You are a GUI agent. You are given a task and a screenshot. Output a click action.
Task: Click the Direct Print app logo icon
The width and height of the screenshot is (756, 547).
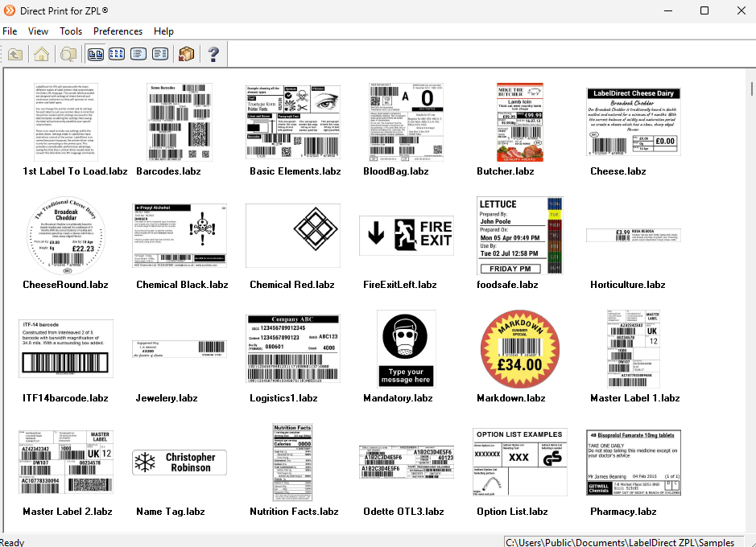click(9, 10)
